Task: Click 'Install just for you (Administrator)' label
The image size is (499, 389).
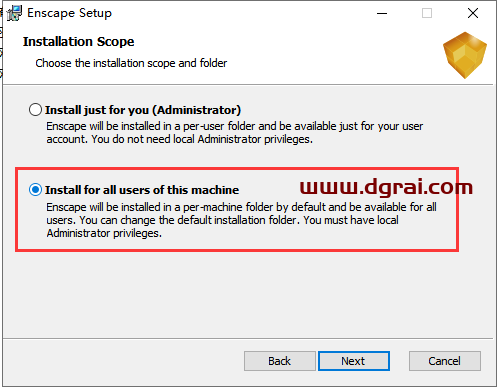Action: click(x=143, y=110)
